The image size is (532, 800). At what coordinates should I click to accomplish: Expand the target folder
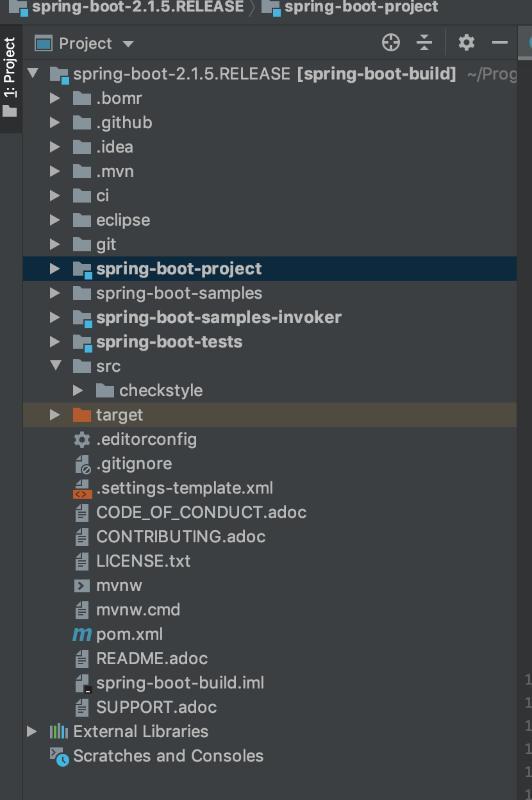[55, 415]
